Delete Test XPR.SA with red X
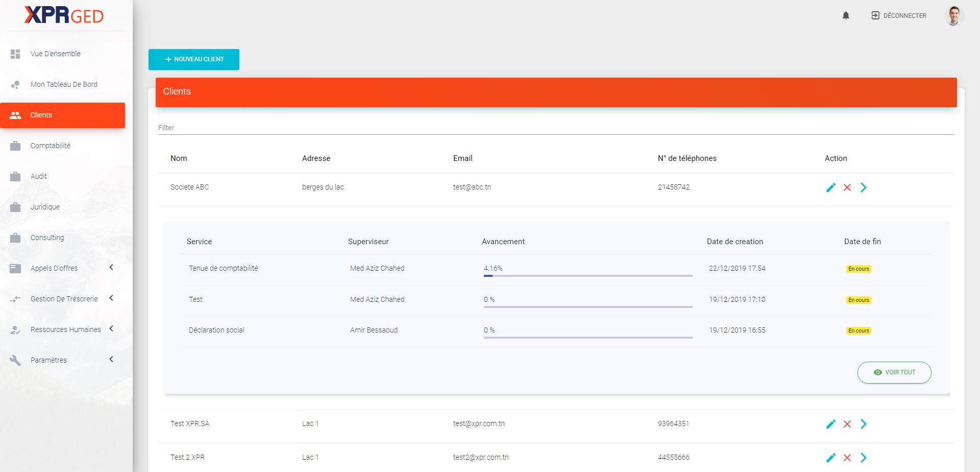980x472 pixels. tap(847, 424)
